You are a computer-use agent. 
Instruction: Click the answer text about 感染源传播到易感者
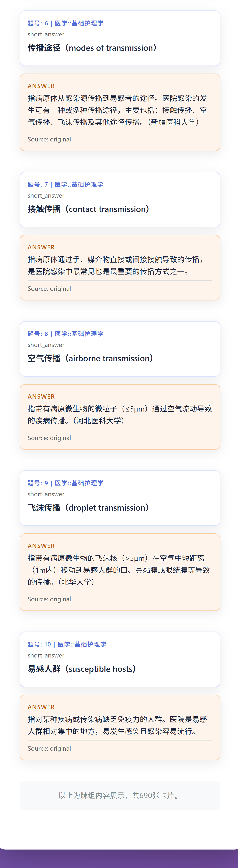point(117,110)
